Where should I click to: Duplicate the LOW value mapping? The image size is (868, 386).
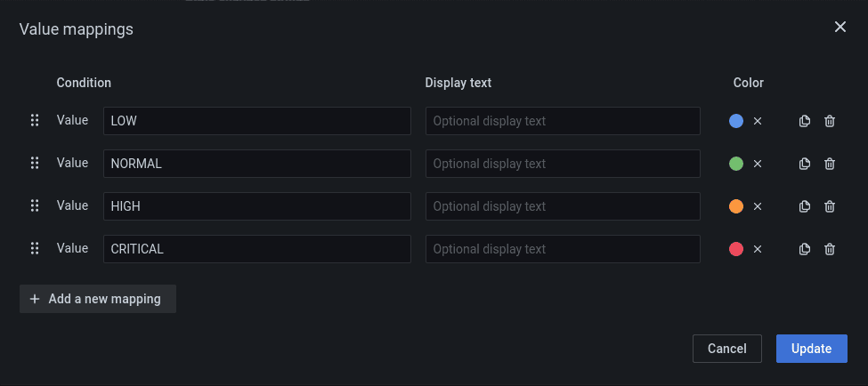tap(805, 121)
